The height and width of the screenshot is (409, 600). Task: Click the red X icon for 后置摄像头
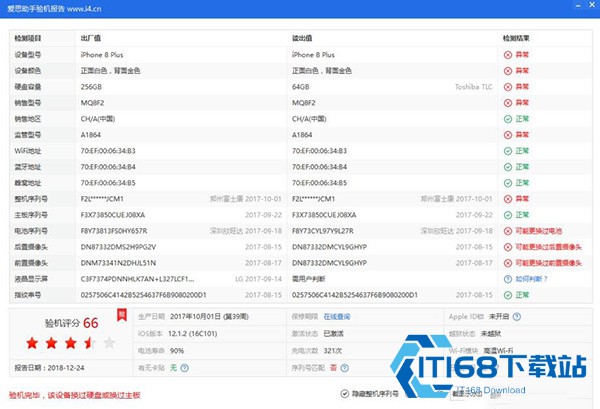508,247
